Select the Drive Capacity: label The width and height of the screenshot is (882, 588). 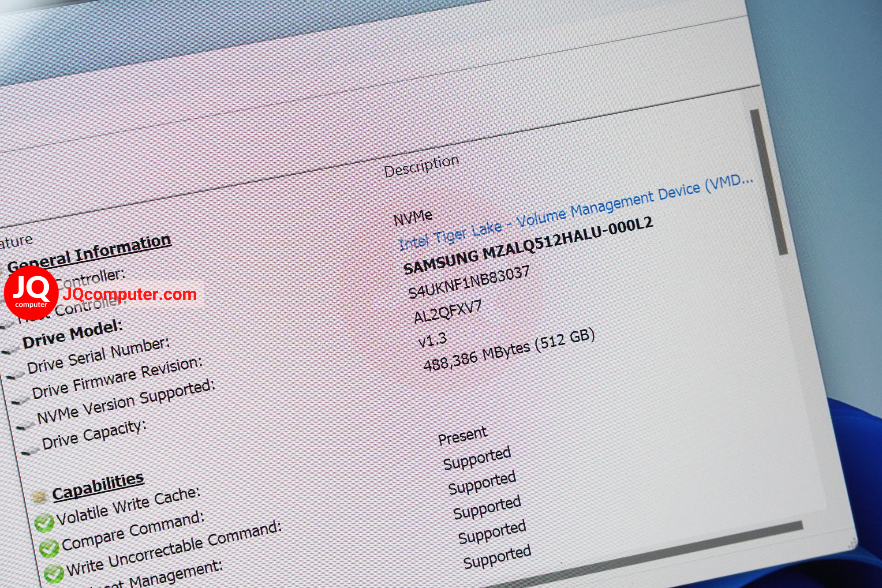[x=94, y=434]
